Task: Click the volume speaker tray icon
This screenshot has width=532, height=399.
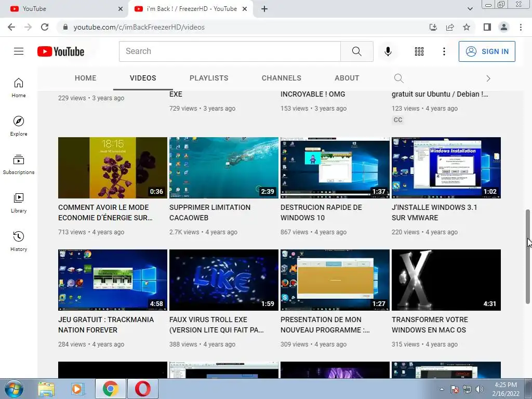Action: pos(480,390)
